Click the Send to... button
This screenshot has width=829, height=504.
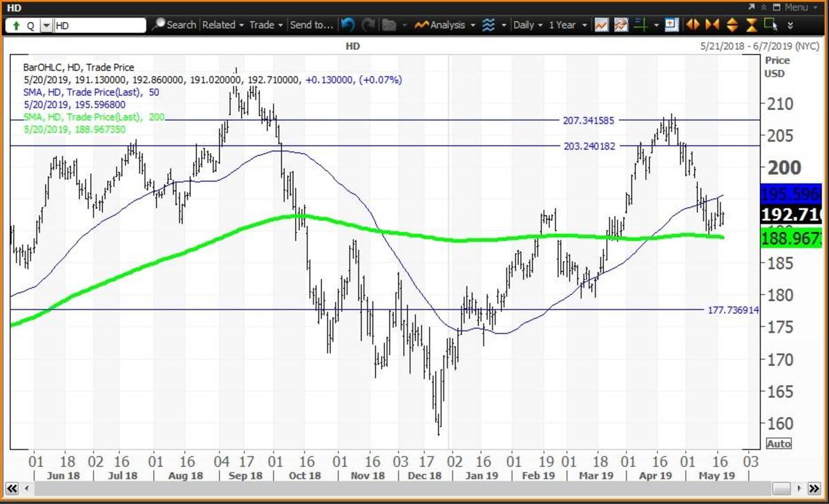point(311,25)
